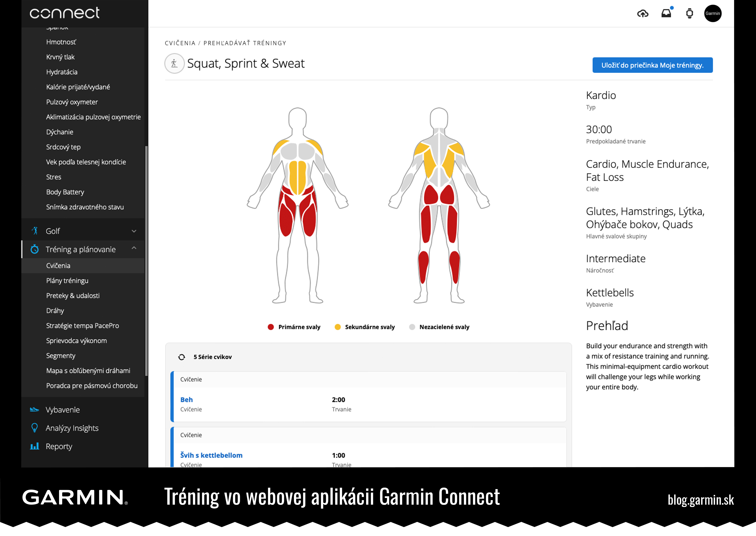Select Hydratácia menu item
The width and height of the screenshot is (756, 536).
(x=62, y=72)
